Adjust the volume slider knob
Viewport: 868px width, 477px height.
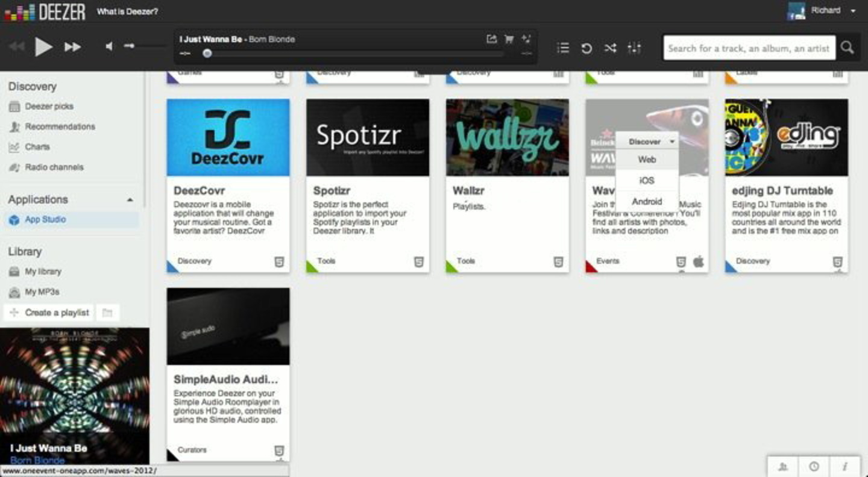point(129,46)
